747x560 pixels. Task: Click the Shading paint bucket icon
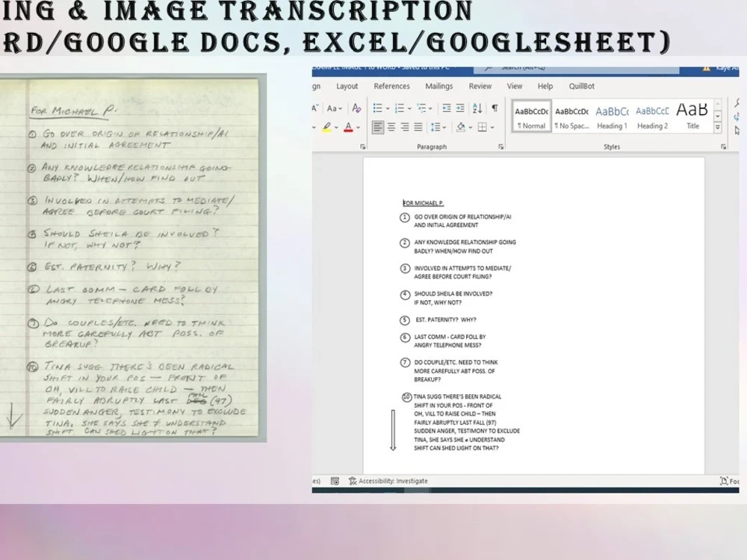[x=461, y=127]
